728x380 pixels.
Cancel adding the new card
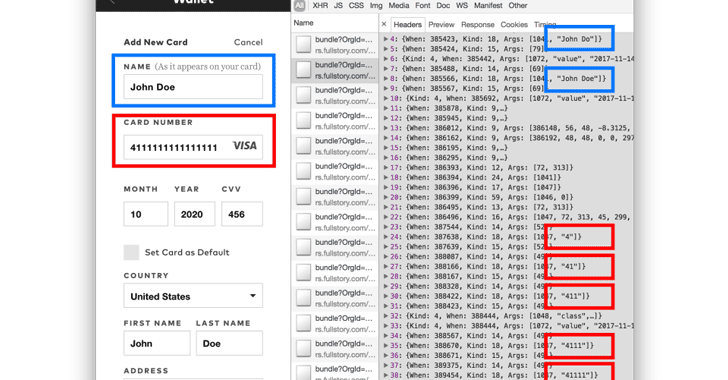[x=248, y=42]
